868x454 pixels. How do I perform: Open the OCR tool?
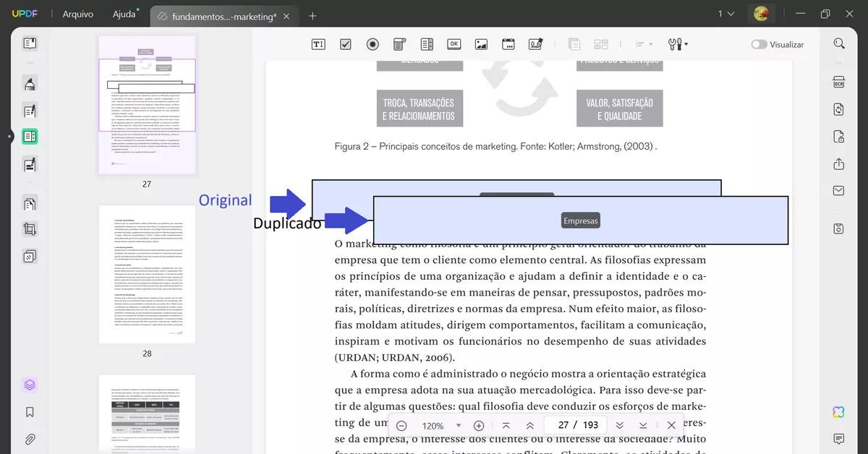pyautogui.click(x=838, y=82)
